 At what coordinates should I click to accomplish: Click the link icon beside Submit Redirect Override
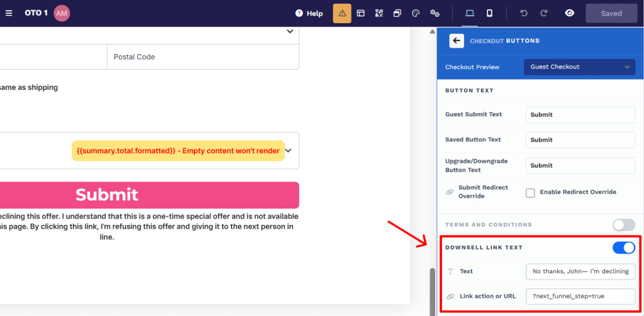[x=449, y=192]
